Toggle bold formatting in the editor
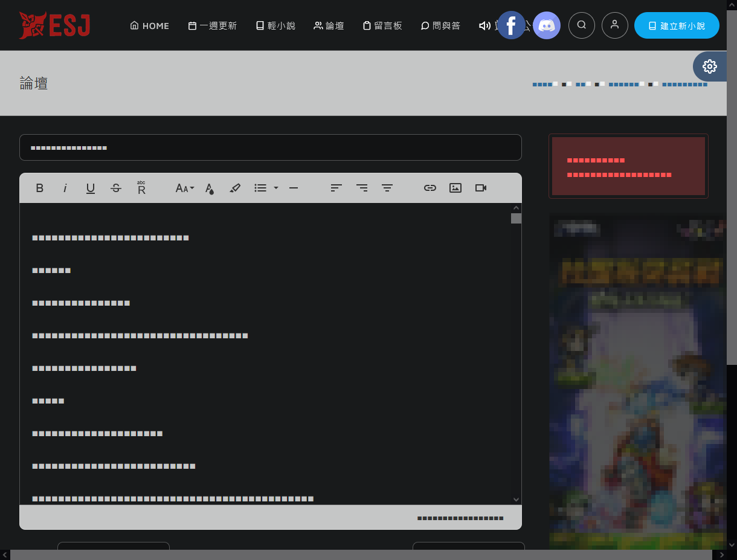The image size is (737, 560). [x=40, y=188]
